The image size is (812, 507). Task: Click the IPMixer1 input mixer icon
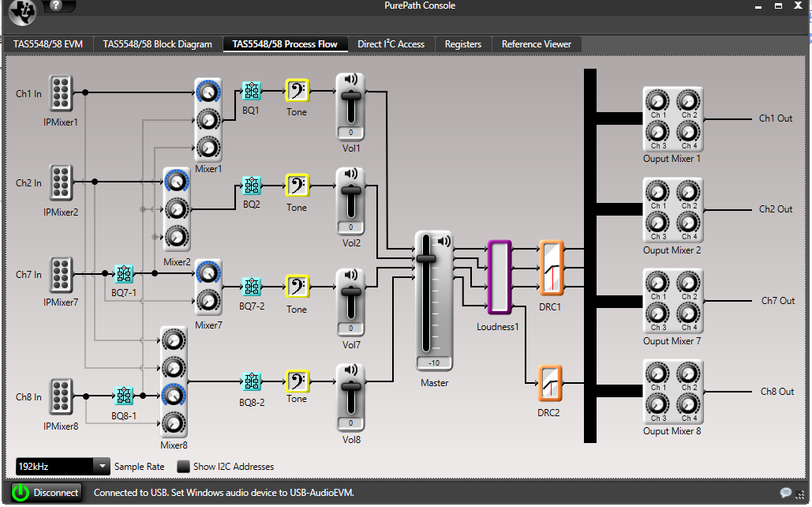[61, 93]
